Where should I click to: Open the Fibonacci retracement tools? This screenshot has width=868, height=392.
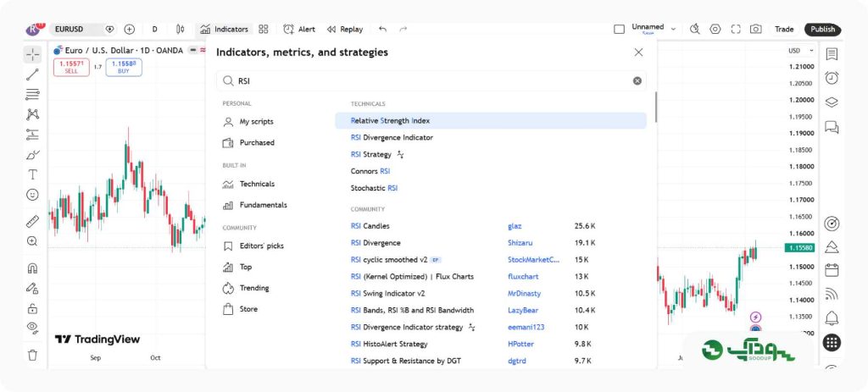click(x=33, y=95)
